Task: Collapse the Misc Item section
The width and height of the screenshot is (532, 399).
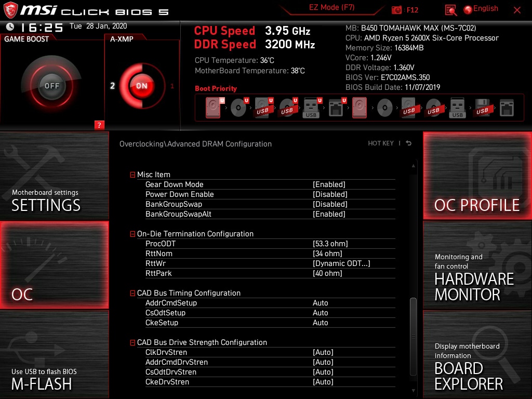Action: point(132,175)
